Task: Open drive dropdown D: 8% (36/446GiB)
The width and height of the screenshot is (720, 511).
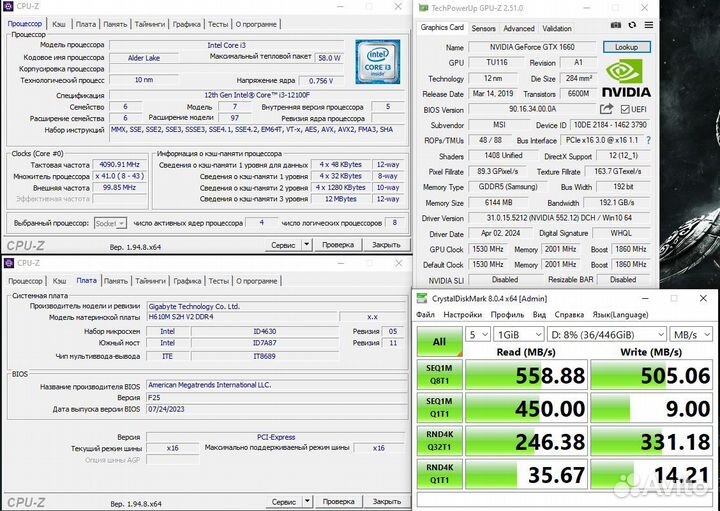Action: [607, 334]
